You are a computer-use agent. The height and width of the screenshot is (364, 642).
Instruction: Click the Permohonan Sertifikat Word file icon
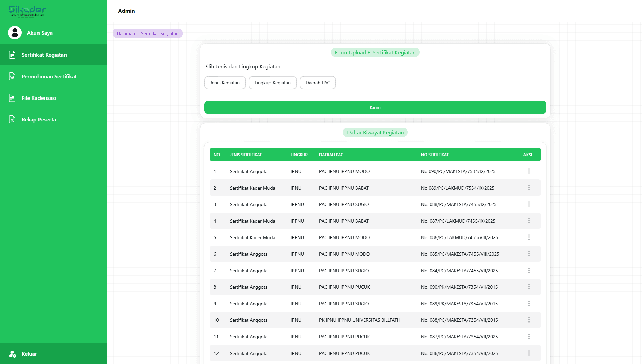[x=12, y=76]
